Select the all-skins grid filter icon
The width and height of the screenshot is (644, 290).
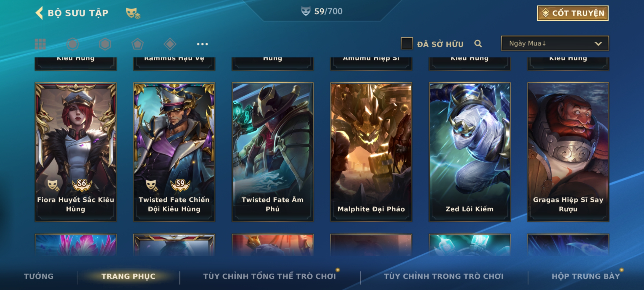40,44
